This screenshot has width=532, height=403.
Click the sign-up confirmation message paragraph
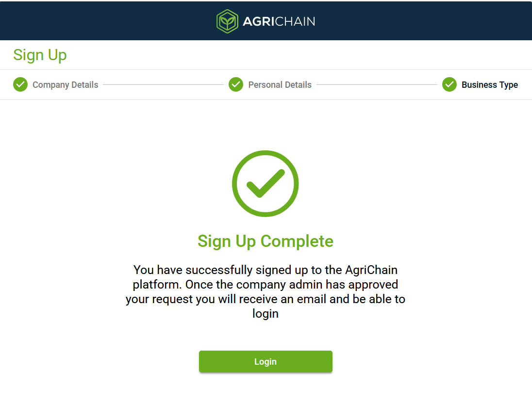pyautogui.click(x=266, y=292)
